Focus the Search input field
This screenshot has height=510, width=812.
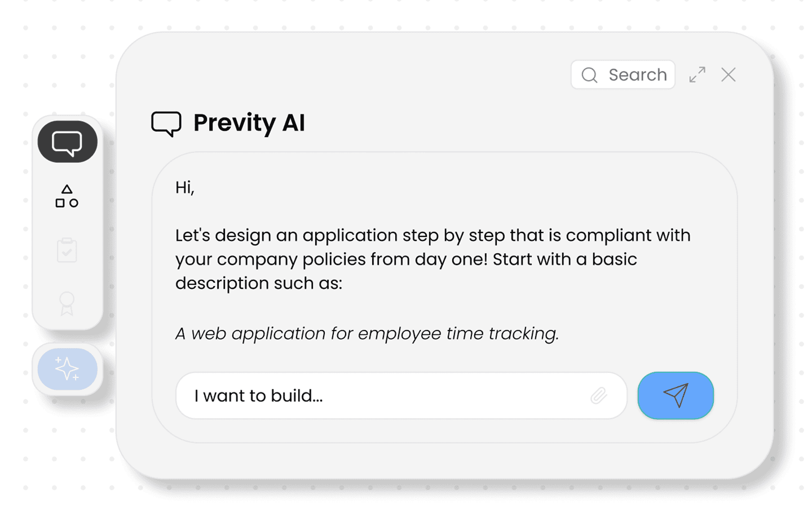click(x=632, y=74)
